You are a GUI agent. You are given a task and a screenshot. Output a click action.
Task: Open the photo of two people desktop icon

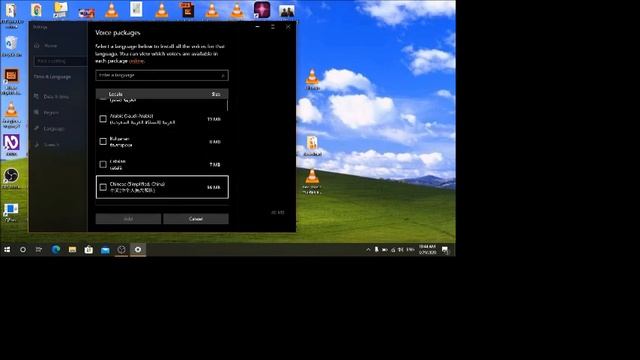pyautogui.click(x=287, y=11)
